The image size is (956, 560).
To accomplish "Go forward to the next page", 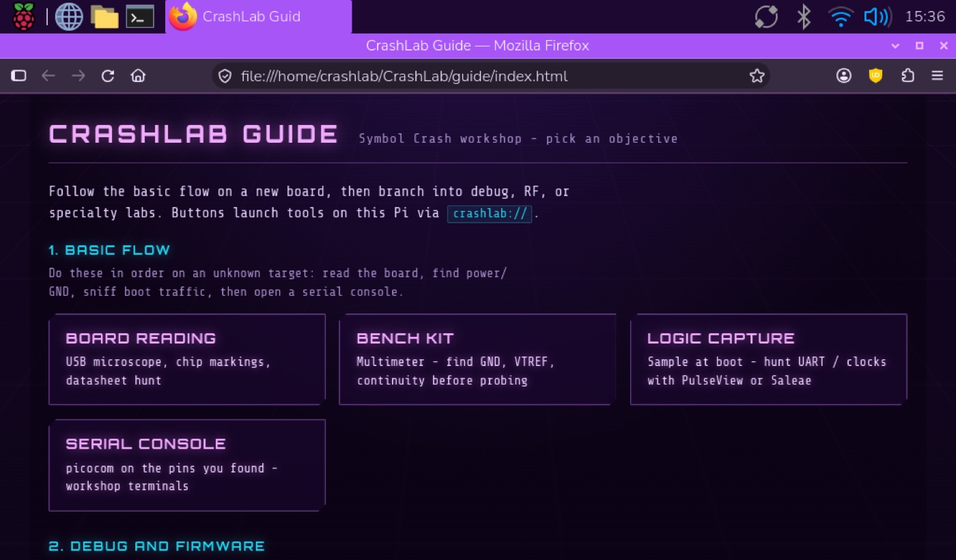I will pyautogui.click(x=79, y=76).
